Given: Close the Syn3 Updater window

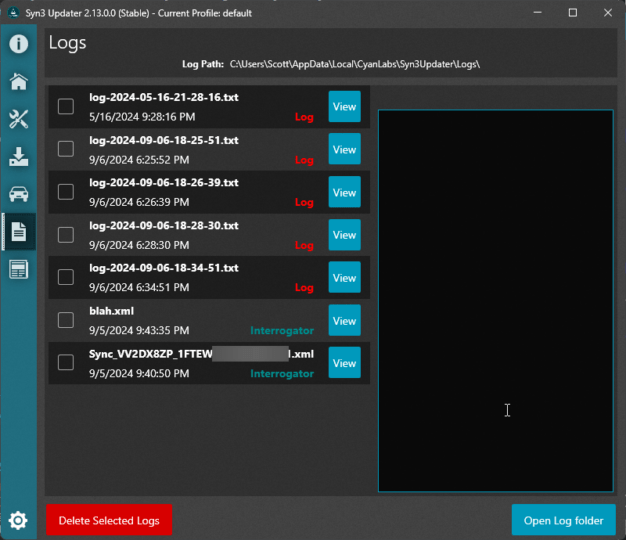Looking at the screenshot, I should 608,13.
